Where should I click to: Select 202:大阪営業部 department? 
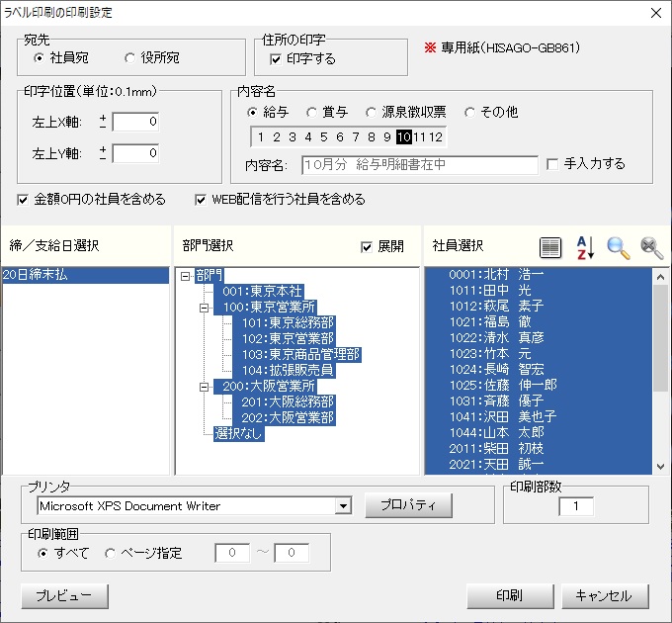(x=284, y=418)
